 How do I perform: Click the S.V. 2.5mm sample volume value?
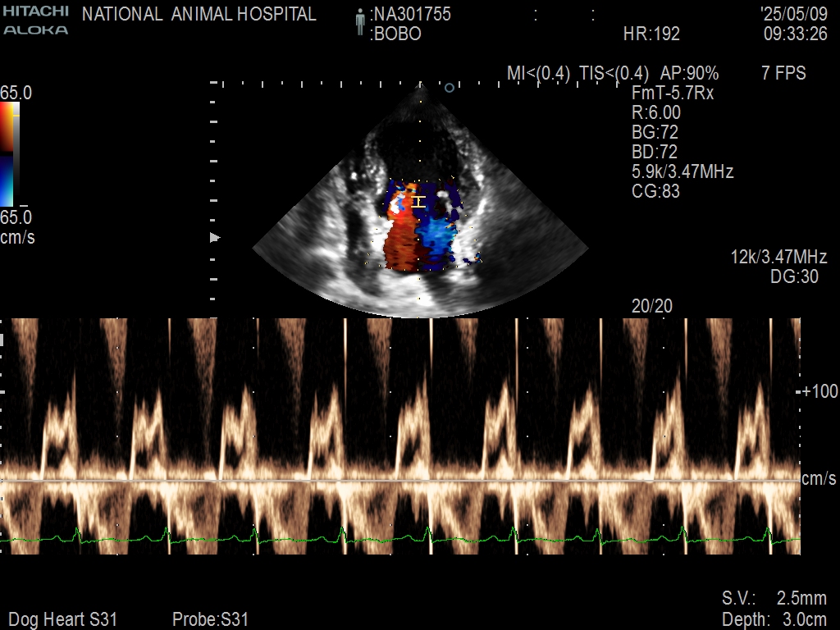[x=774, y=598]
